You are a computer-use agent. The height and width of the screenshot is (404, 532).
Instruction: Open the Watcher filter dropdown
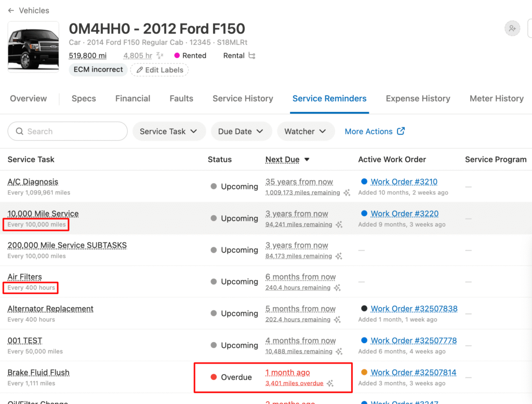tap(305, 132)
